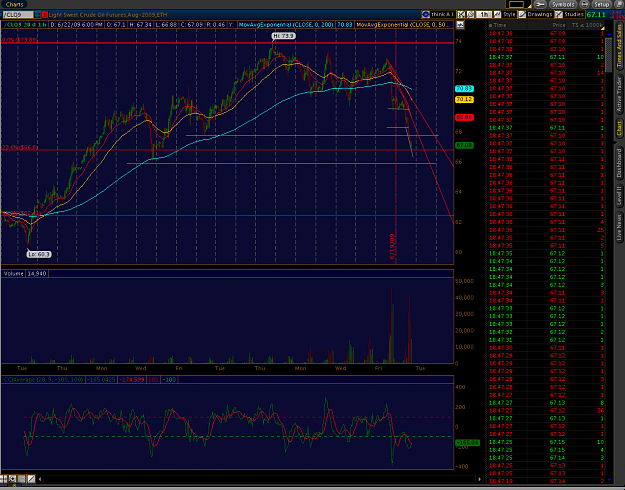This screenshot has height=490, width=625.
Task: Click the CCIAverage study label
Action: click(43, 380)
